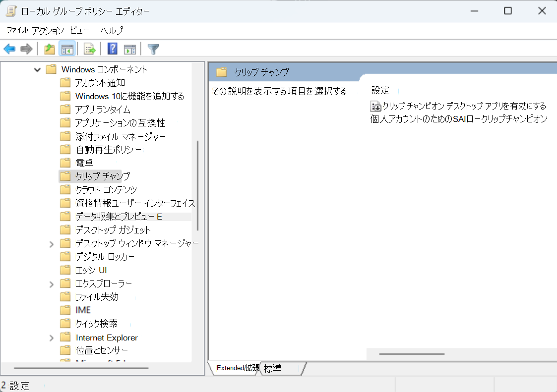Open 個人アカウントのためのSAIロークリップチャンピオン setting

click(459, 119)
